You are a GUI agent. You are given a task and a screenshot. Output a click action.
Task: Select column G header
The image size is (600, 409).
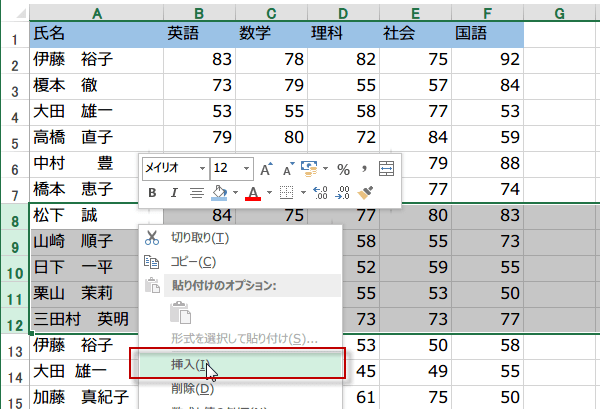[561, 14]
